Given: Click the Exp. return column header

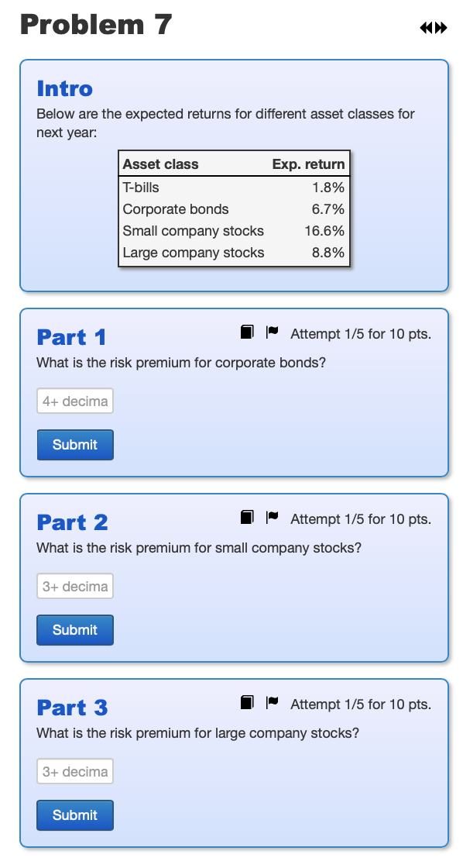Looking at the screenshot, I should (308, 164).
